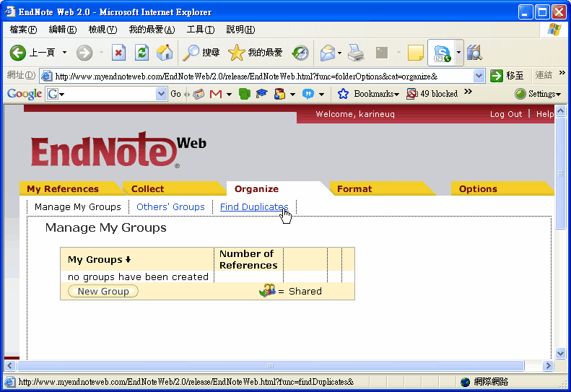Expand the address bar URL dropdown
This screenshot has width=571, height=392.
coord(479,76)
